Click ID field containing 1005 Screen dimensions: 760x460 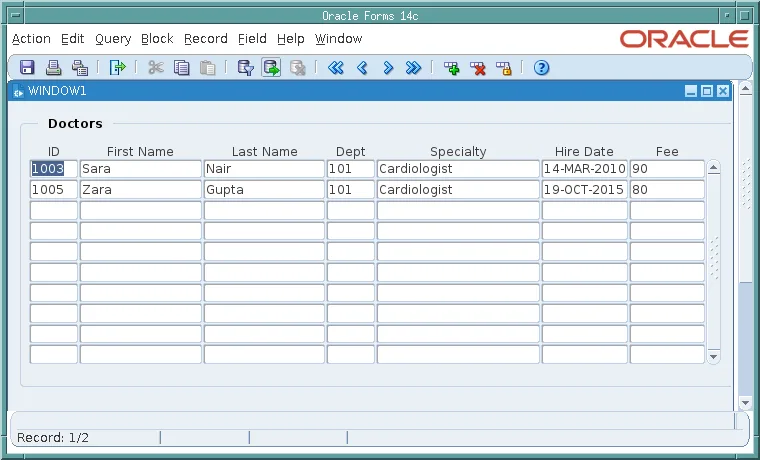tap(54, 190)
